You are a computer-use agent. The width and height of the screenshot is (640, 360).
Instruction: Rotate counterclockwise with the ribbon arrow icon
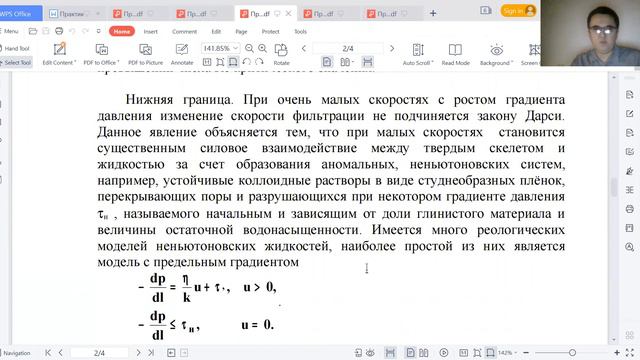tap(246, 62)
